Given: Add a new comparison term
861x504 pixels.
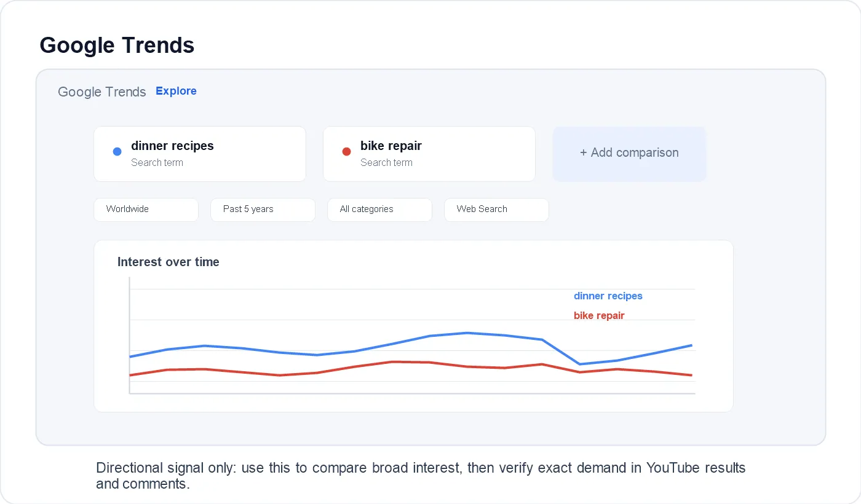Looking at the screenshot, I should [x=629, y=154].
